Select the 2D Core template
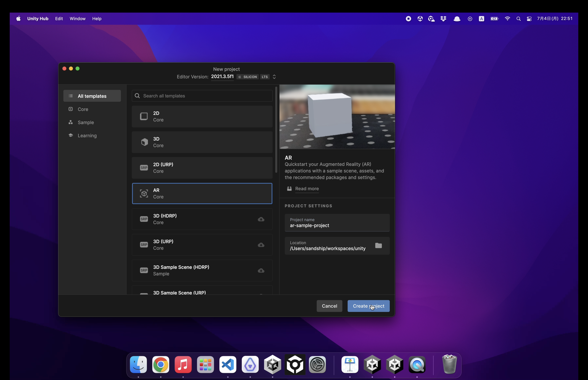 (202, 117)
